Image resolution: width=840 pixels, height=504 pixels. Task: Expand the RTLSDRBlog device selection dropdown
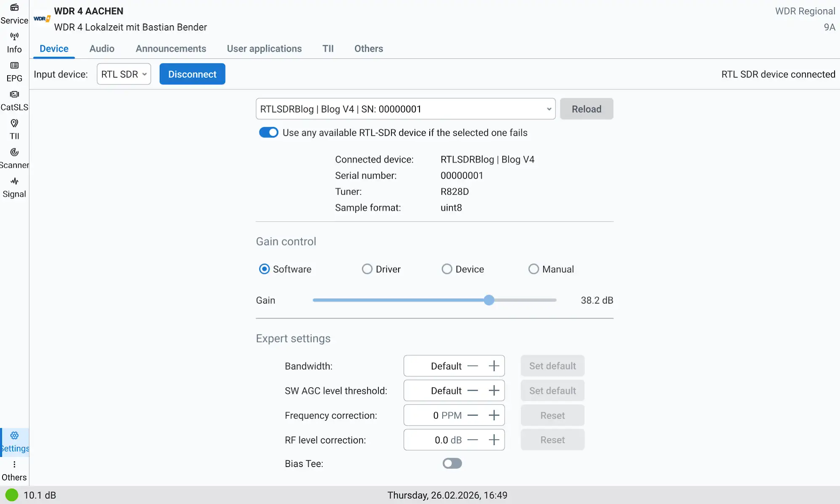[405, 109]
